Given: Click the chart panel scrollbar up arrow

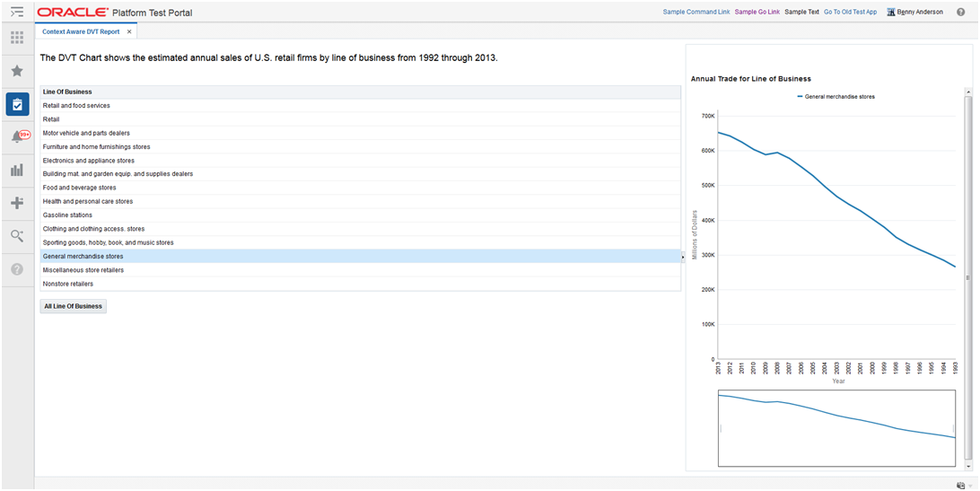Looking at the screenshot, I should pyautogui.click(x=968, y=92).
